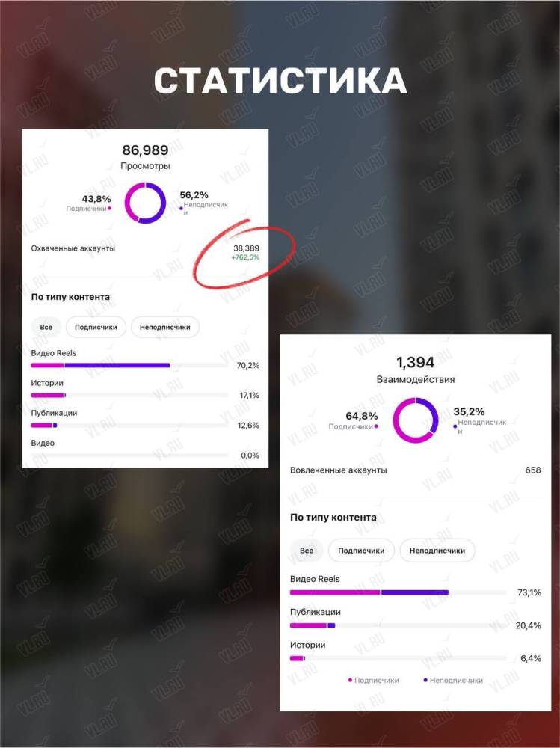The height and width of the screenshot is (748, 560).
Task: Click the purple 'Неподписчики' legend dot at bottom
Action: (425, 681)
